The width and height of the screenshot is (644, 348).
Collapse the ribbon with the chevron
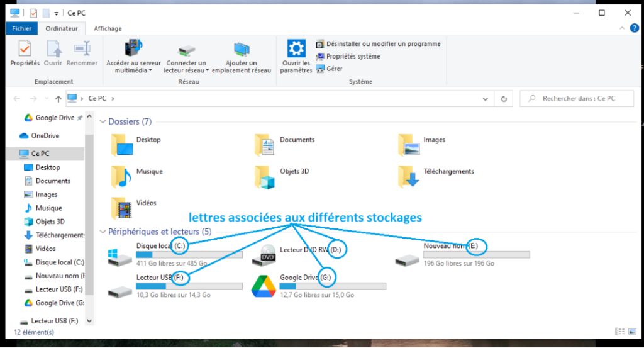pos(622,28)
